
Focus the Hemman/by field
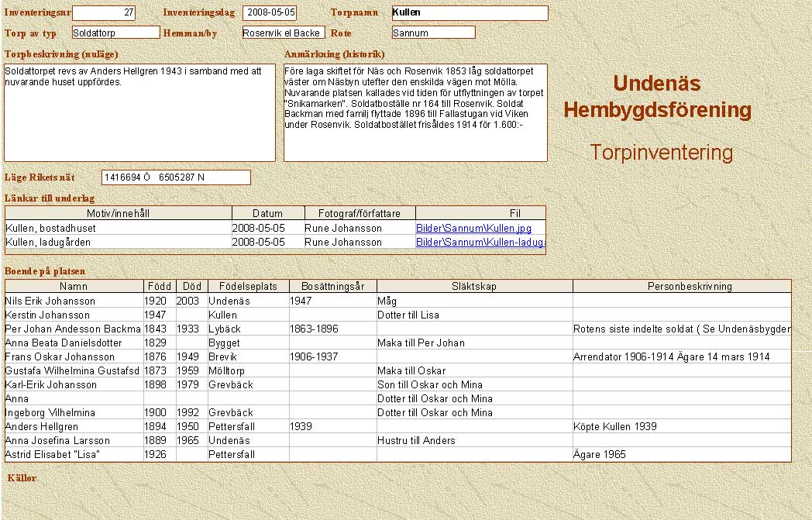283,33
